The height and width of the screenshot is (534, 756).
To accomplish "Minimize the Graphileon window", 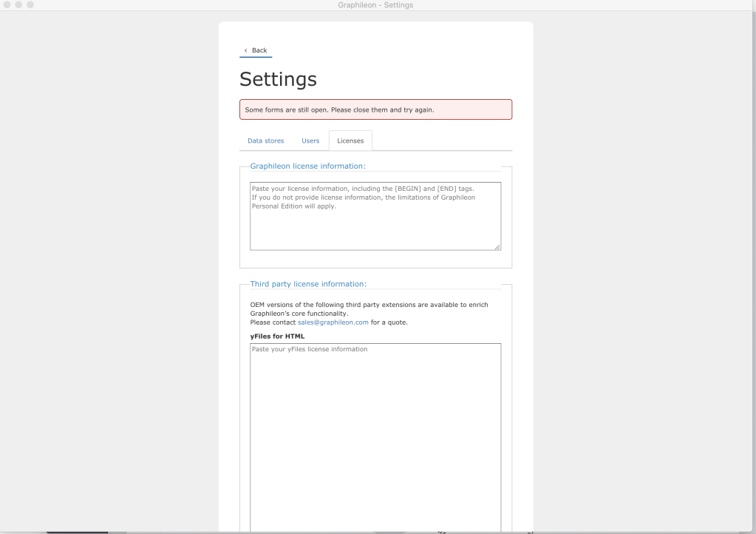I will coord(18,5).
